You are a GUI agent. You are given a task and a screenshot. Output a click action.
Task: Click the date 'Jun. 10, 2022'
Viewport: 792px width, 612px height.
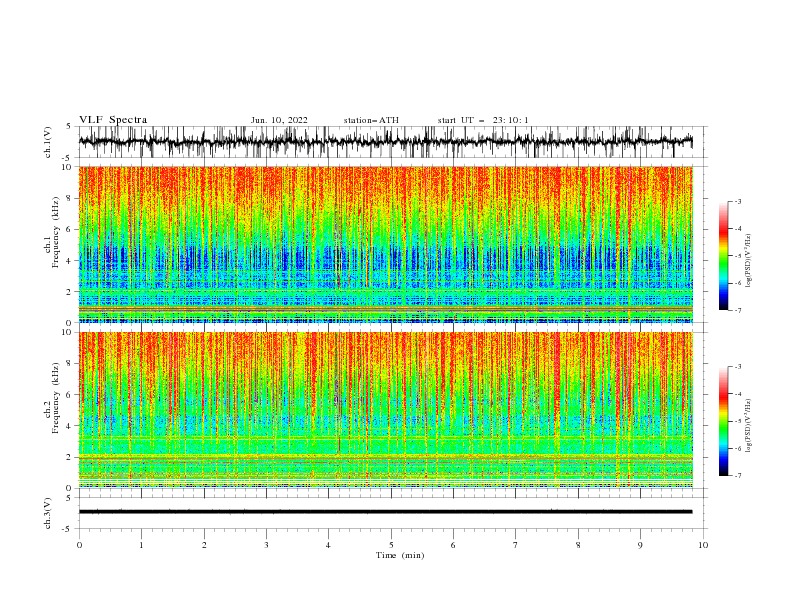click(x=279, y=120)
